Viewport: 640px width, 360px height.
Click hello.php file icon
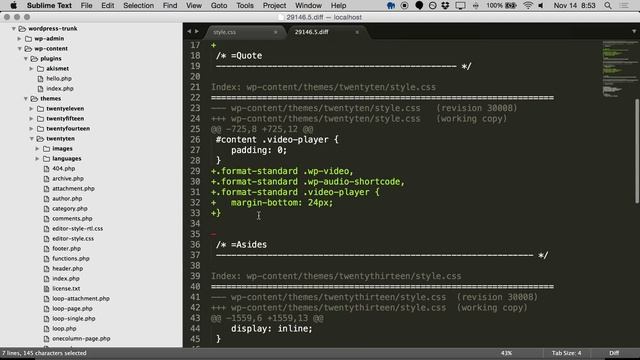coord(40,78)
